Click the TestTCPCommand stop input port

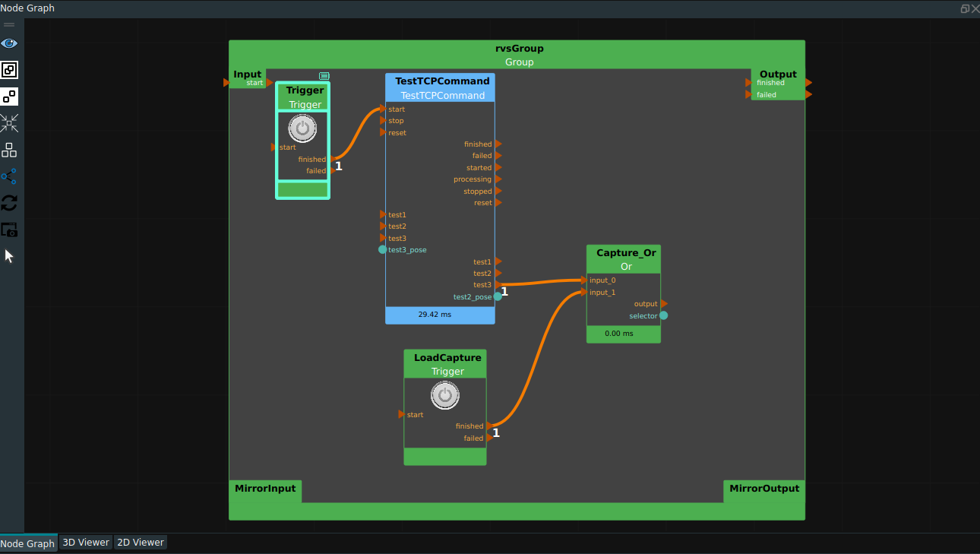[x=384, y=121]
